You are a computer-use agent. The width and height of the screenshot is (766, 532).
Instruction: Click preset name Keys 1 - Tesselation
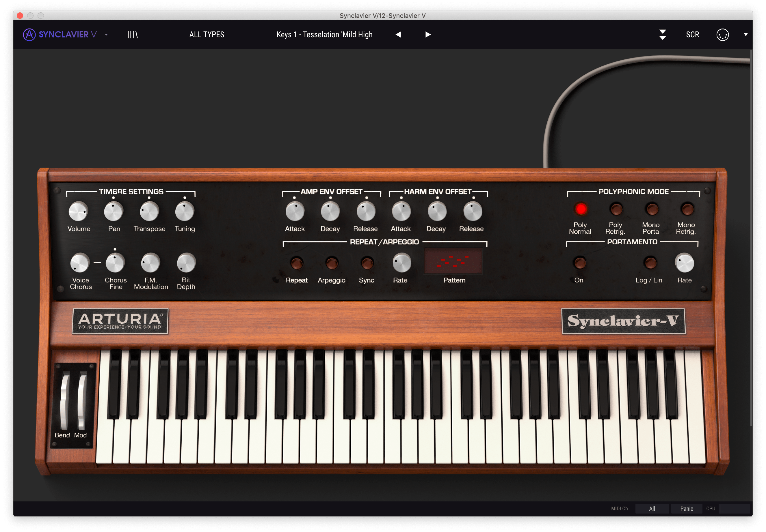point(324,35)
